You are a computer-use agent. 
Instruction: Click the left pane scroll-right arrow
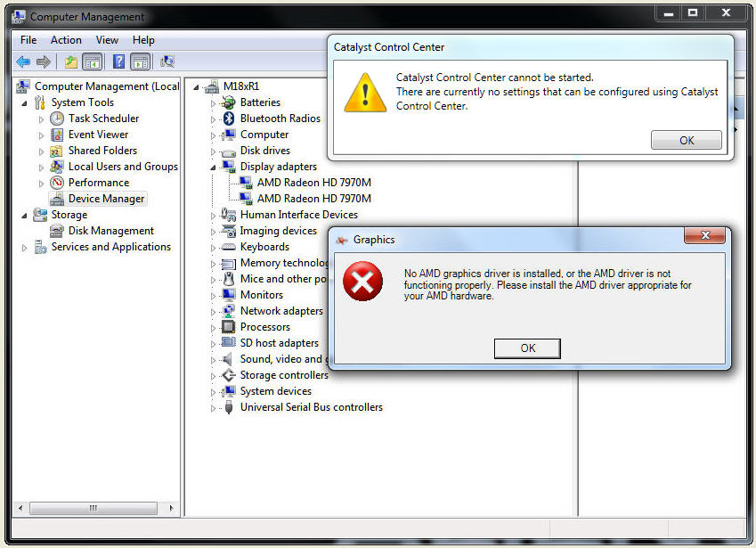click(x=171, y=508)
